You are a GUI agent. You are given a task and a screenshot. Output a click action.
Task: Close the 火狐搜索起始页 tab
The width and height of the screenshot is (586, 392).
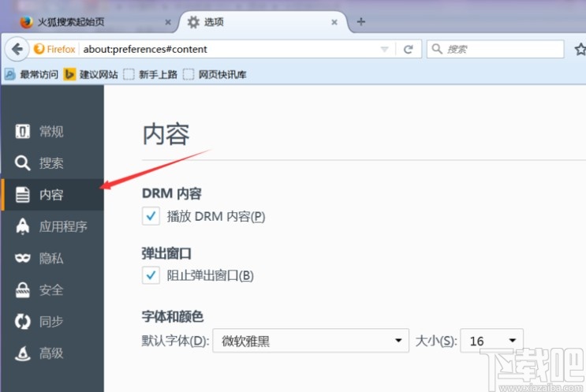coord(168,22)
